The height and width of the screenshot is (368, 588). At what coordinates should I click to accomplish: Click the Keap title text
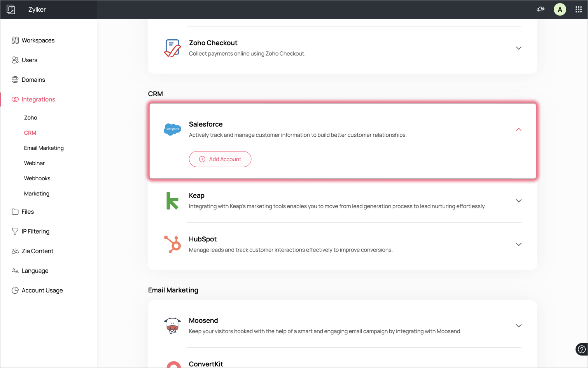pos(197,195)
